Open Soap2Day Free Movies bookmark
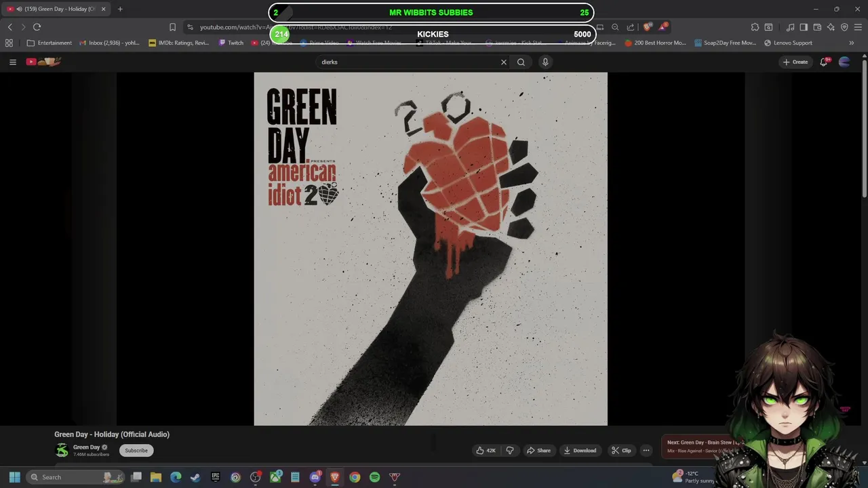The width and height of the screenshot is (868, 488). pos(726,43)
